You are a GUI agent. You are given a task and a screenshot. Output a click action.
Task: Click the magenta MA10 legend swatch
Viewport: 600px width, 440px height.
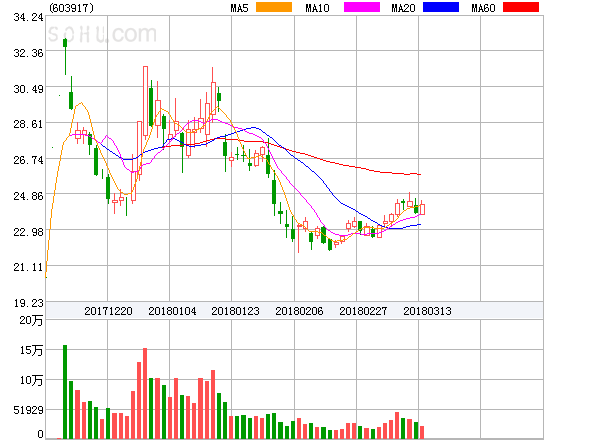point(362,7)
